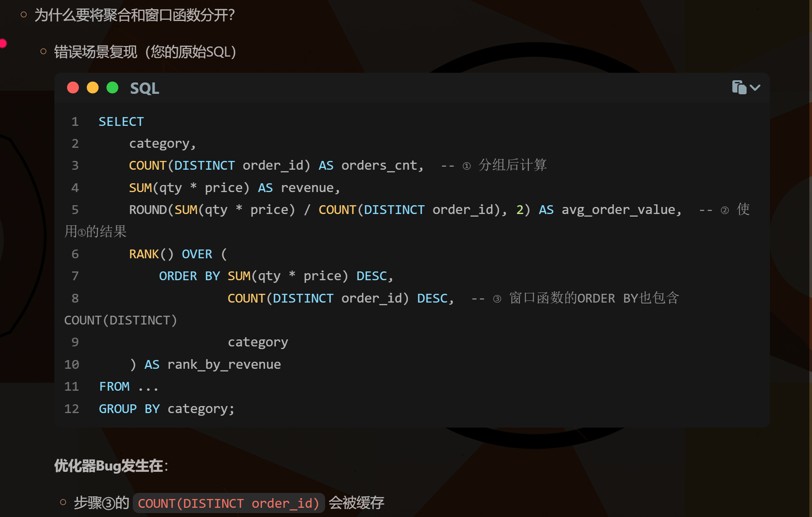Click the SQL language label
Image resolution: width=812 pixels, height=517 pixels.
[x=145, y=88]
